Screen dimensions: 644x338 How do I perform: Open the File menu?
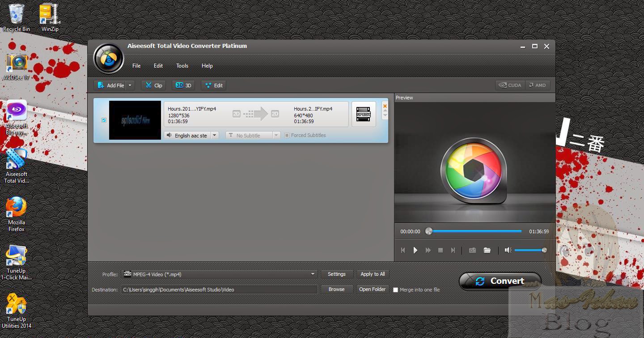136,66
